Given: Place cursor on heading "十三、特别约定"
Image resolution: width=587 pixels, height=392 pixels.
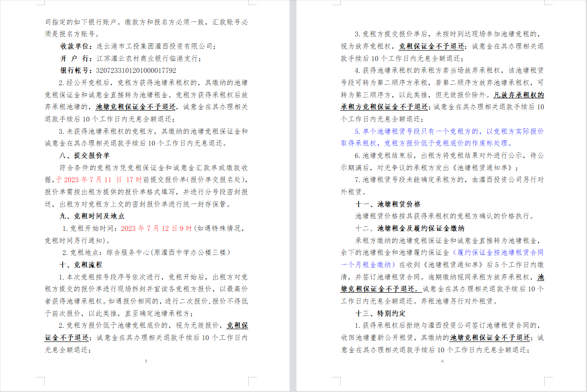Looking at the screenshot, I should pyautogui.click(x=380, y=313).
